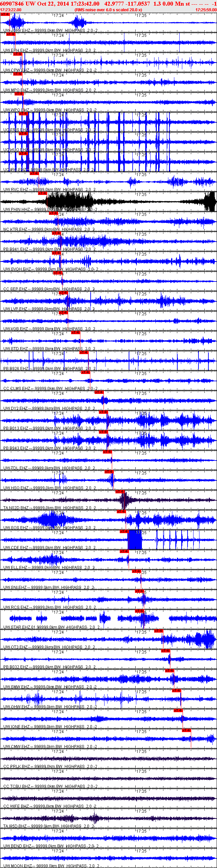Image resolution: width=217 pixels, height=868 pixels.
Task: Select the red pick flag on UW.CMW trace
Action: [x=186, y=730]
